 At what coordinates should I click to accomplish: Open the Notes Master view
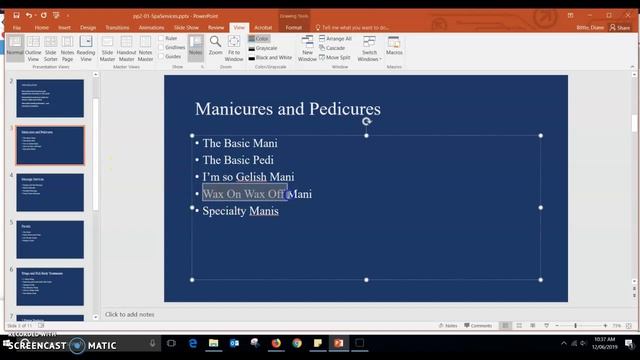point(145,49)
